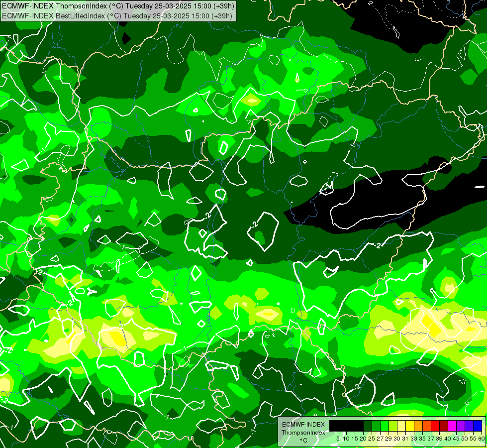This screenshot has height=448, width=487.
Task: Select the blue 55-60 legend swatch
Action: [478, 426]
